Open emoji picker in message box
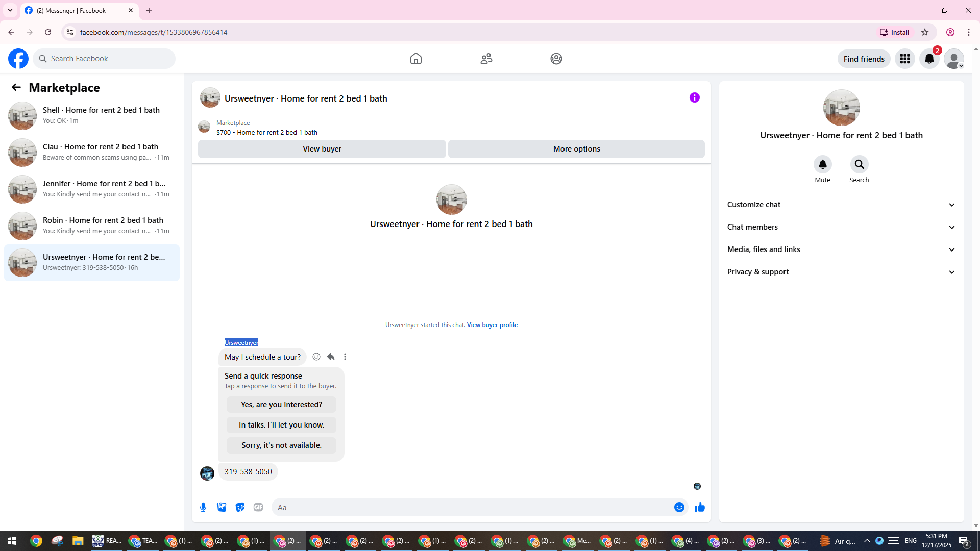Viewport: 980px width, 551px height. [x=679, y=507]
